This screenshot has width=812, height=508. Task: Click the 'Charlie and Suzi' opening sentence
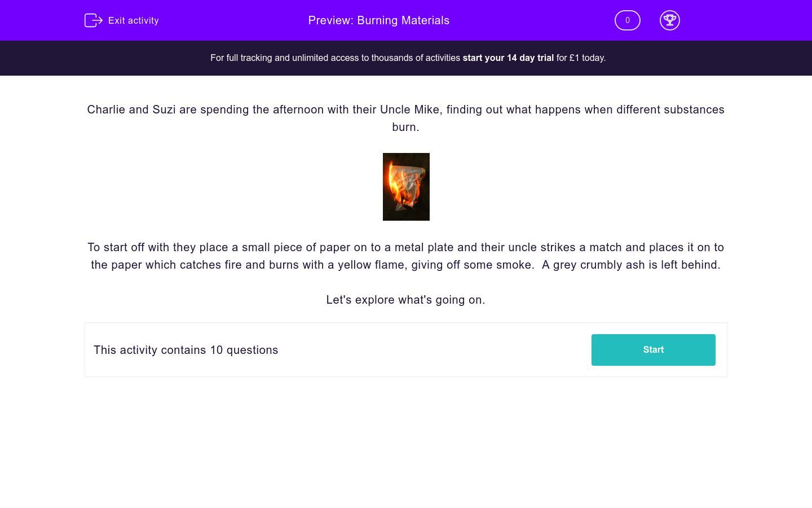(131, 110)
